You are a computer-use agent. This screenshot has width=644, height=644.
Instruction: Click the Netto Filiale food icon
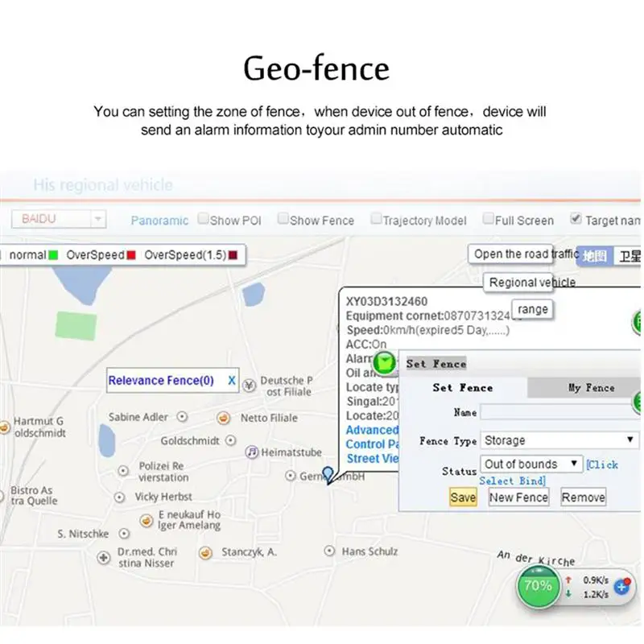[x=223, y=418]
